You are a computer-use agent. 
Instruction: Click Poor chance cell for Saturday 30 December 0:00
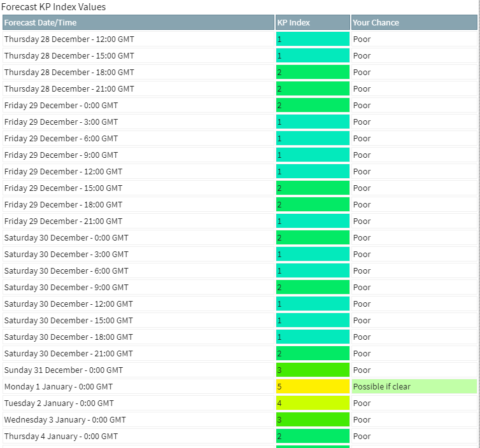(x=414, y=237)
